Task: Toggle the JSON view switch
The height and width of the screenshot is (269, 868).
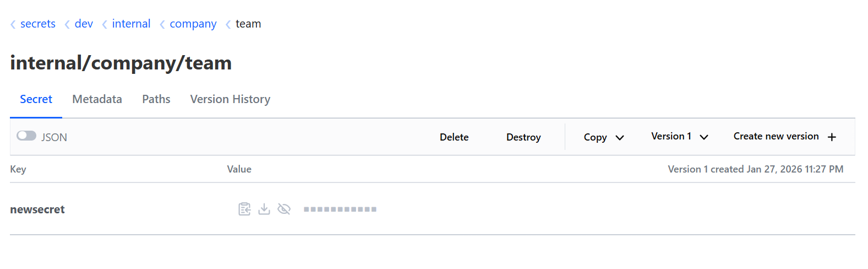Action: [x=26, y=136]
